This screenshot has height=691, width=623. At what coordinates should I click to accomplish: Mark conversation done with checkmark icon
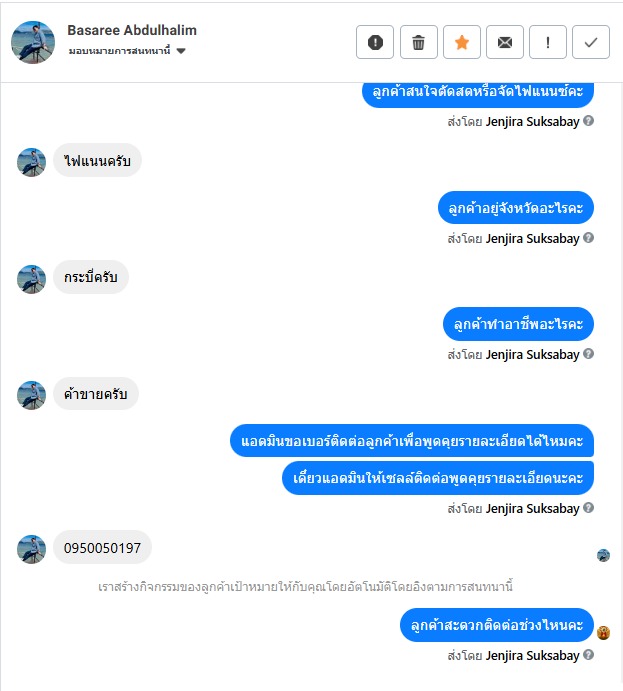click(591, 42)
